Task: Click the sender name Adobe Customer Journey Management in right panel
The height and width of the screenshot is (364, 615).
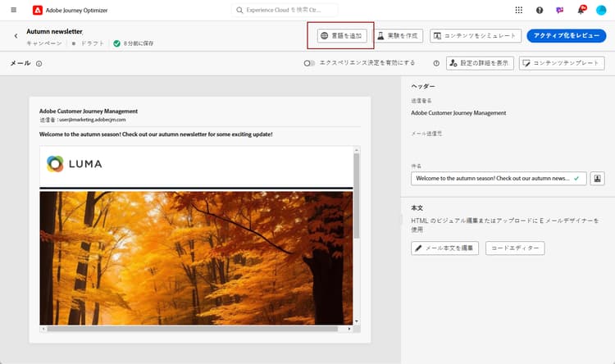Action: (x=458, y=113)
